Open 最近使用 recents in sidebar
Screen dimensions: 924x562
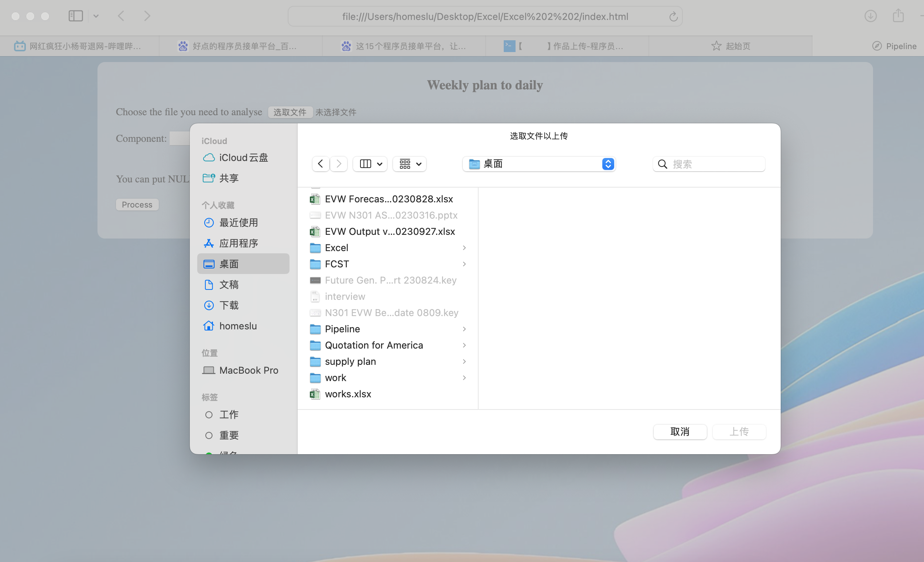(243, 223)
